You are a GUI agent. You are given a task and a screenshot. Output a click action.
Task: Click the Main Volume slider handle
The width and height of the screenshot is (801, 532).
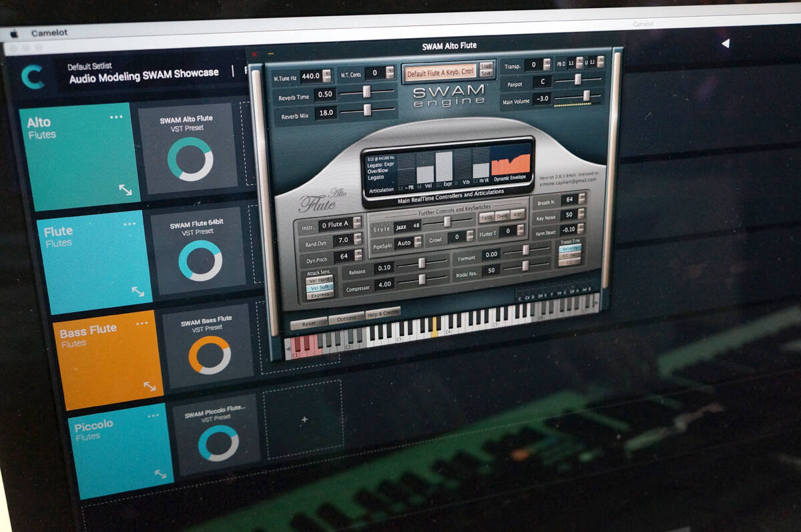[587, 96]
